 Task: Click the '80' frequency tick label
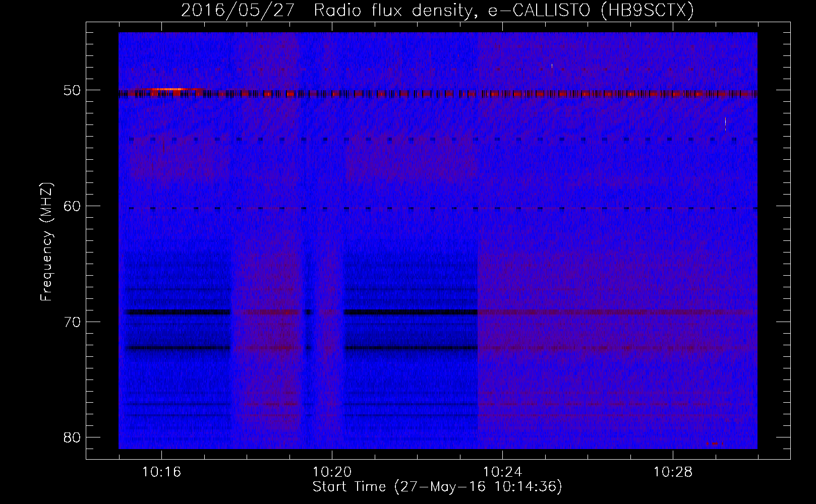tap(73, 437)
